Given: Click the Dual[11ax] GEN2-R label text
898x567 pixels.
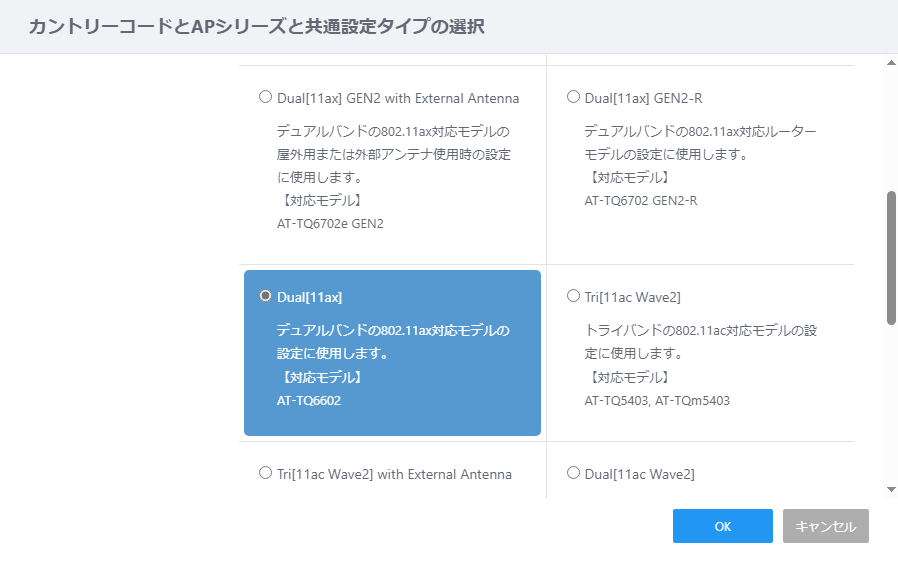Looking at the screenshot, I should (643, 99).
